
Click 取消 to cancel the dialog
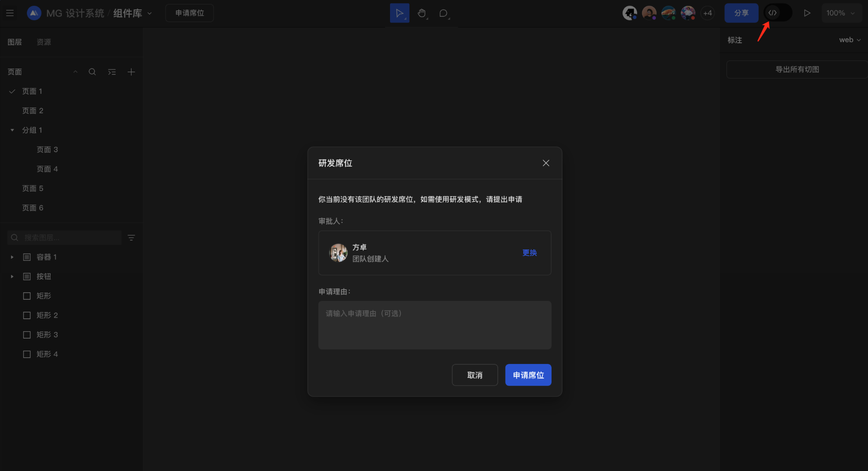pos(475,375)
